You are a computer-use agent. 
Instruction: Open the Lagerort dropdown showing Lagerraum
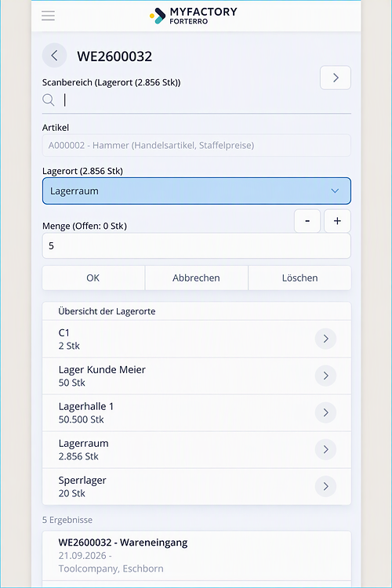197,191
